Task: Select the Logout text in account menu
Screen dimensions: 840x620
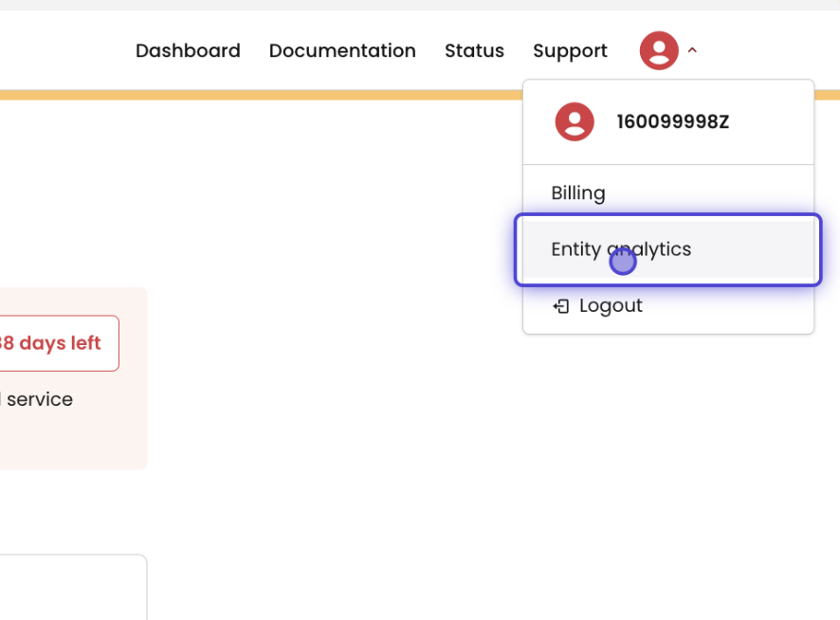Action: point(611,306)
